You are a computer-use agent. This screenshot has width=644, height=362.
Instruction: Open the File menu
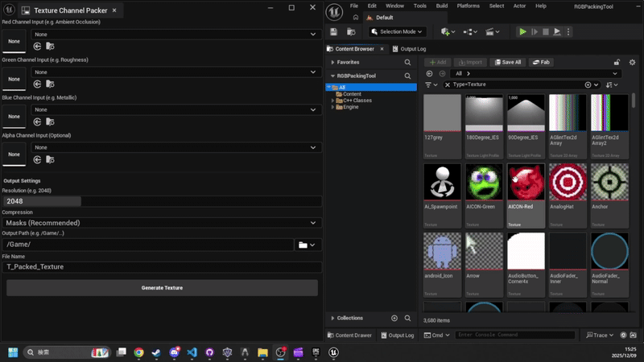pos(354,6)
